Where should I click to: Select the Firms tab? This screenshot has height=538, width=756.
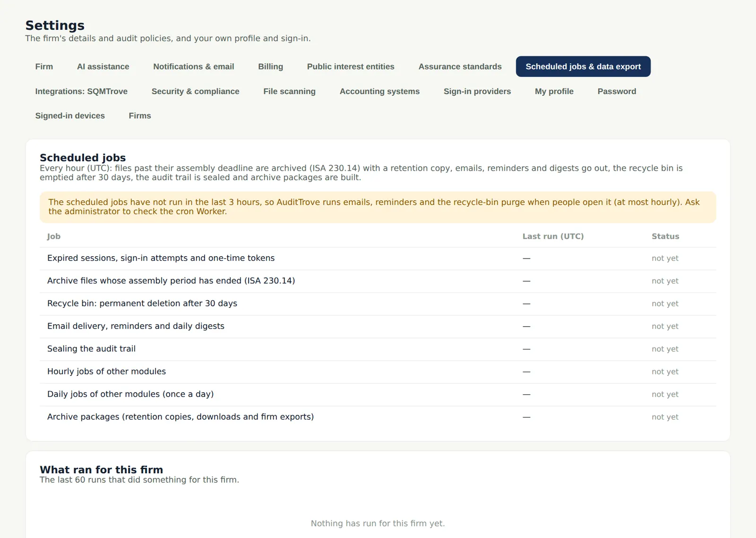[x=140, y=116]
